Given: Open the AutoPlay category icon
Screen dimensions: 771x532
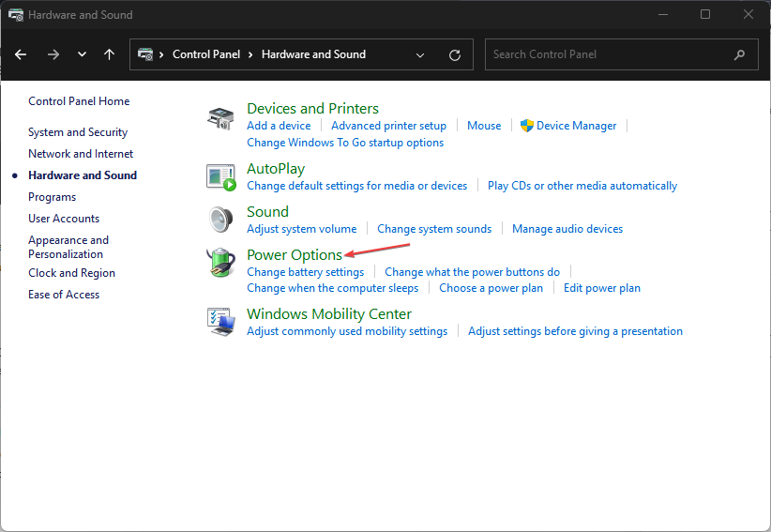Looking at the screenshot, I should [x=220, y=177].
